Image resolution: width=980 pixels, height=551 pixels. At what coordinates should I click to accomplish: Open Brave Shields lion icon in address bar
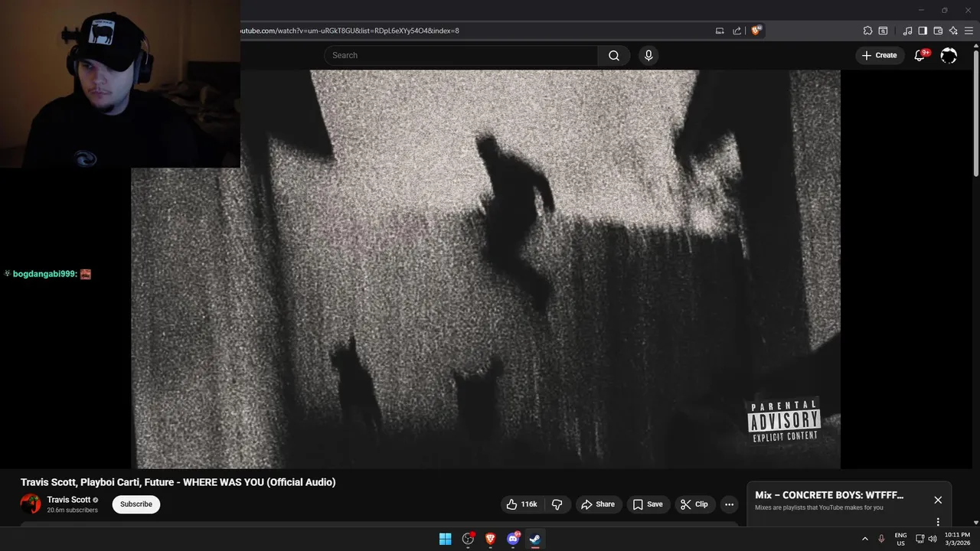pos(756,31)
